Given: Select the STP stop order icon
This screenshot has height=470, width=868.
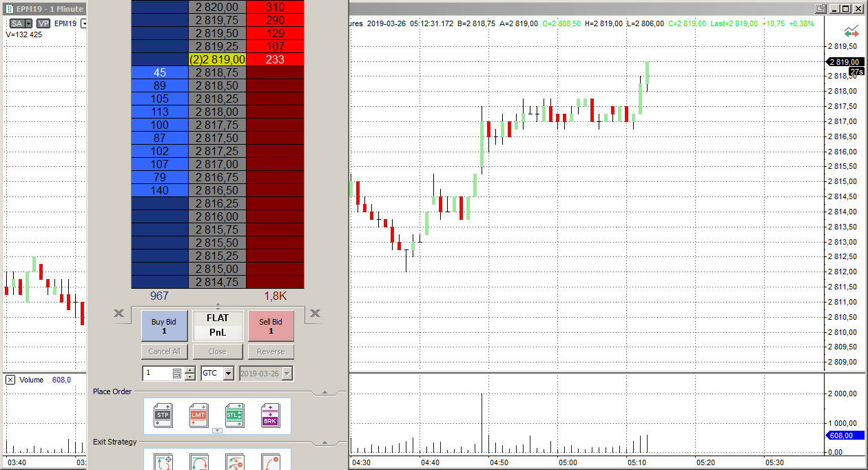Looking at the screenshot, I should tap(163, 416).
